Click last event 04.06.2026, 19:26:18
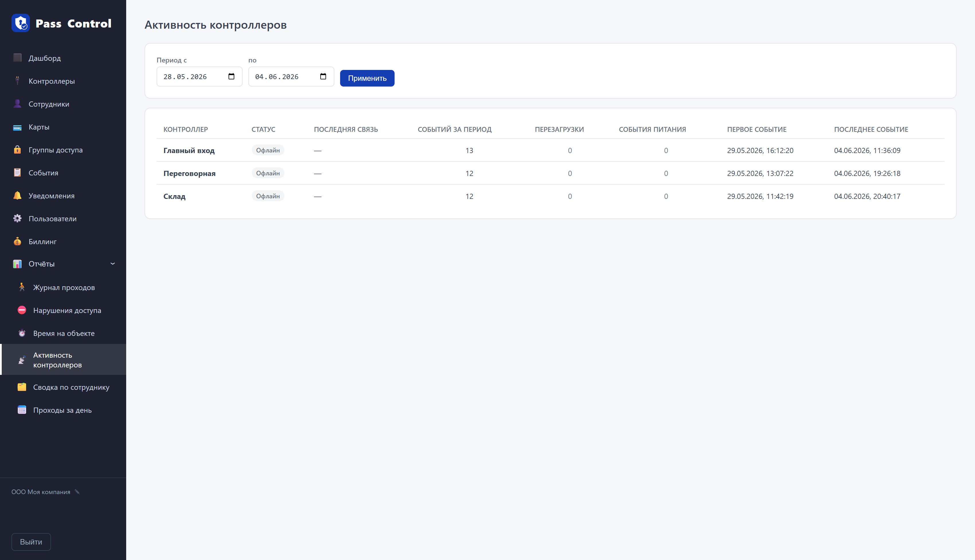975x560 pixels. tap(867, 173)
